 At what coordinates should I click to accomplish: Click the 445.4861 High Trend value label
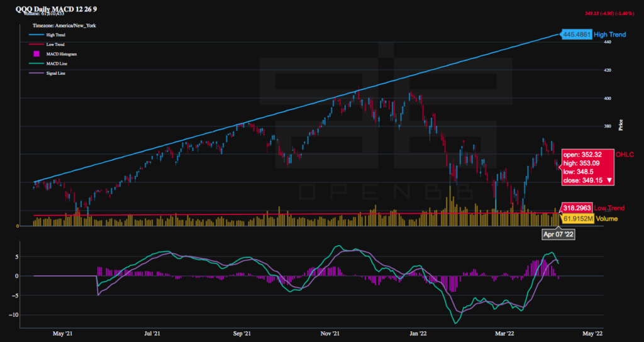click(x=577, y=35)
